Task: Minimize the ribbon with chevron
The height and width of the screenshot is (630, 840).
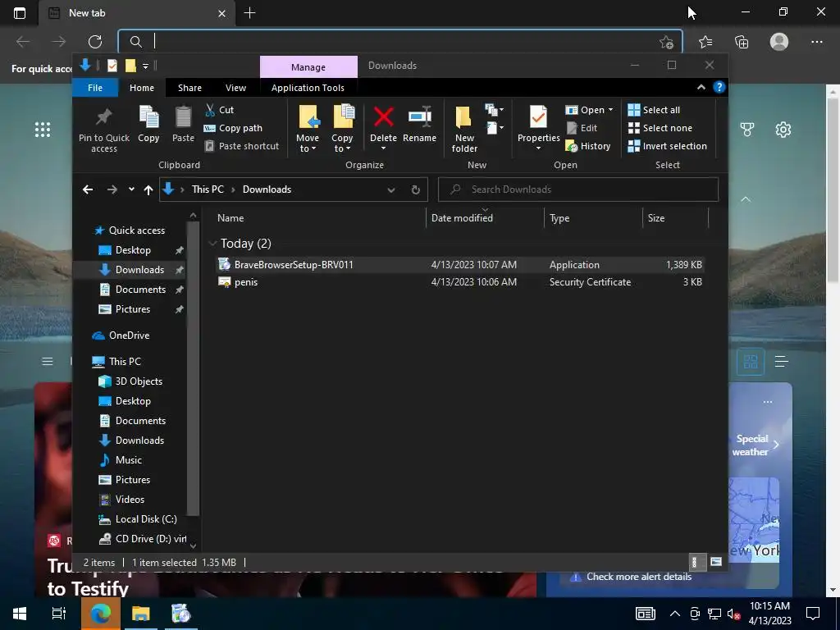Action: click(701, 87)
